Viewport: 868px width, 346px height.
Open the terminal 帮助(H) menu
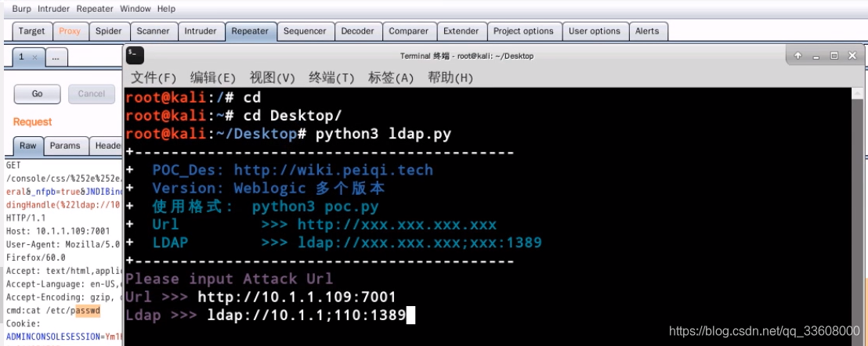[x=450, y=77]
